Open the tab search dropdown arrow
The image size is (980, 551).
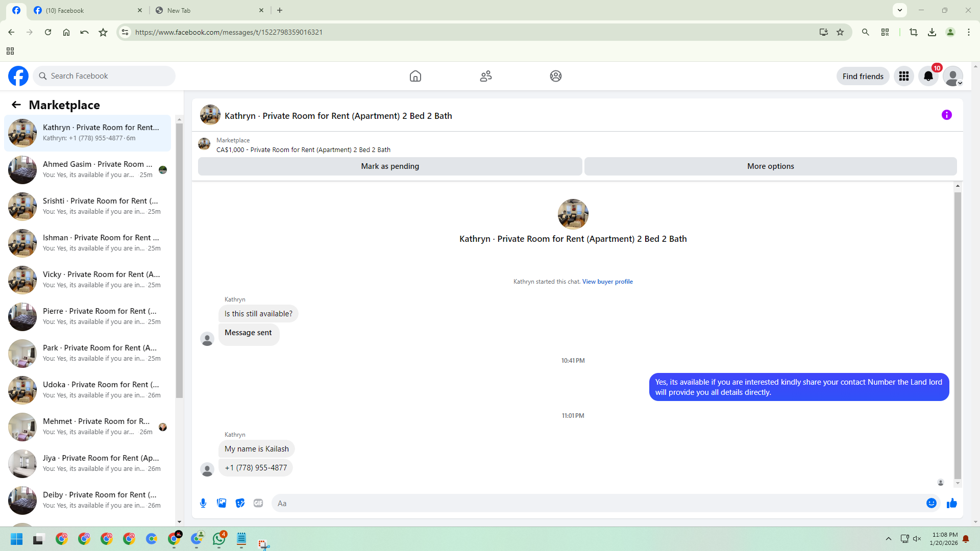(x=900, y=10)
